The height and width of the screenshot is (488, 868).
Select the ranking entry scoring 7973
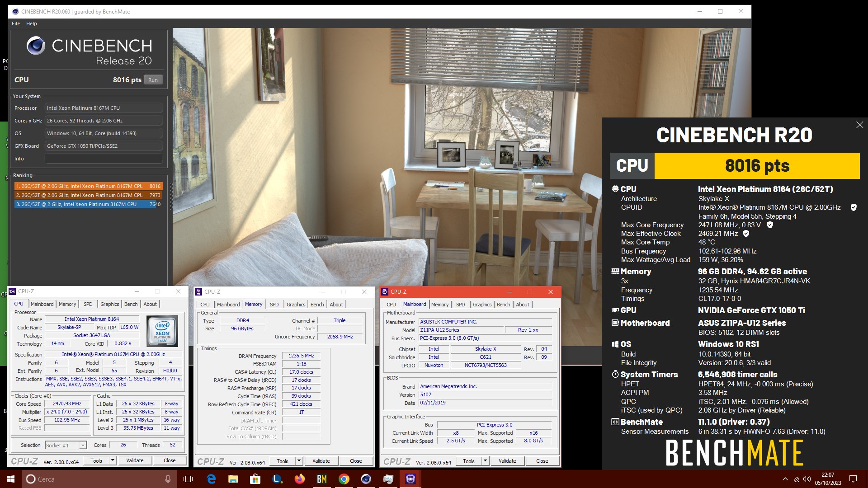tap(88, 195)
